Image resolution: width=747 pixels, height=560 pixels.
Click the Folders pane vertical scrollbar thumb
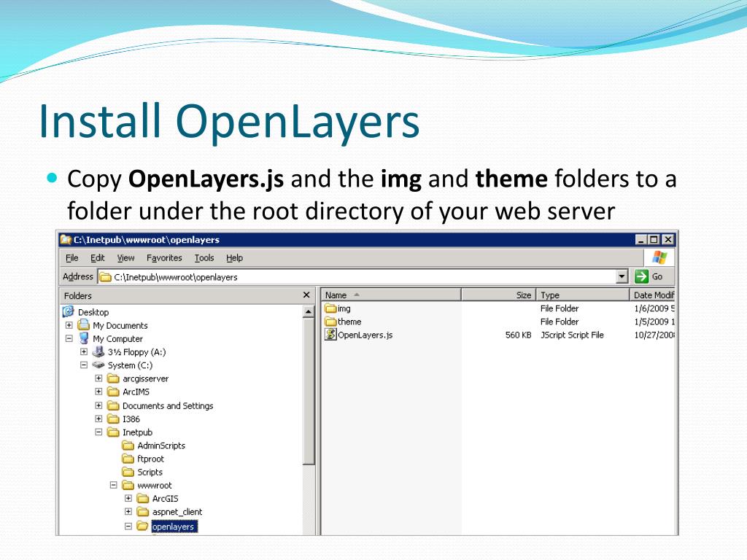click(x=309, y=392)
